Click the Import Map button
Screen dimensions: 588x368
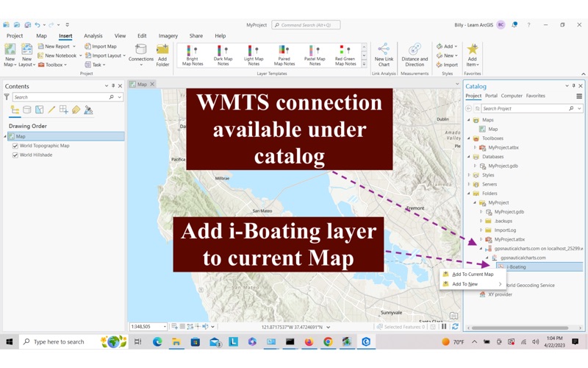coord(101,46)
